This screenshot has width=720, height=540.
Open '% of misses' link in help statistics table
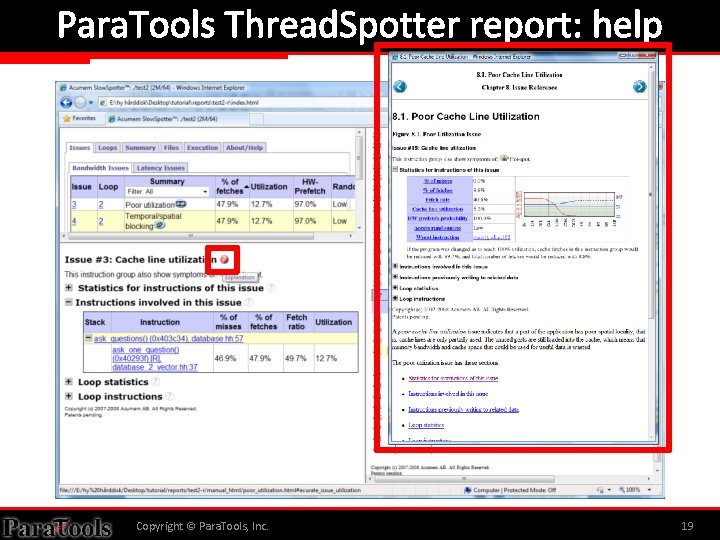pyautogui.click(x=438, y=181)
